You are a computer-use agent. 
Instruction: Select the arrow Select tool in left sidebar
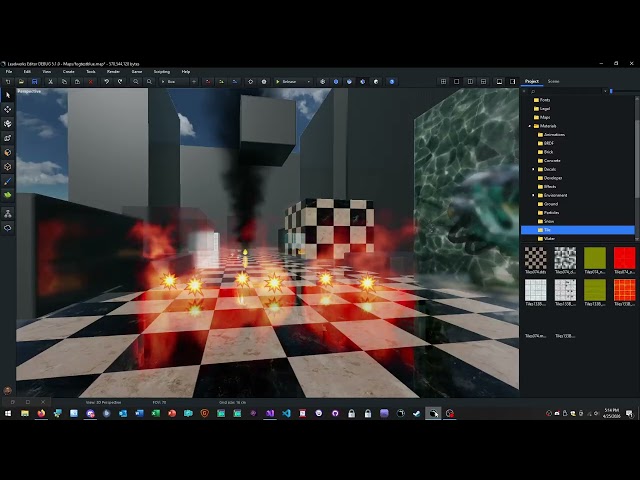pyautogui.click(x=8, y=95)
